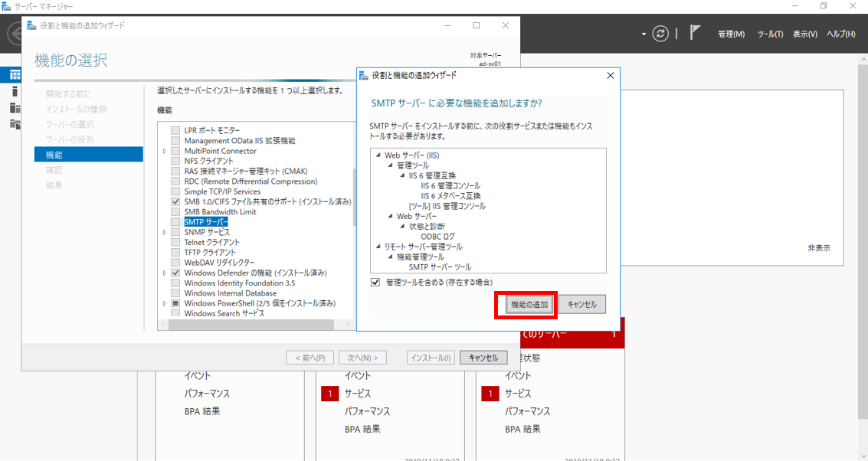The height and width of the screenshot is (461, 868).
Task: Expand the SNMP サービス node
Action: [x=165, y=233]
